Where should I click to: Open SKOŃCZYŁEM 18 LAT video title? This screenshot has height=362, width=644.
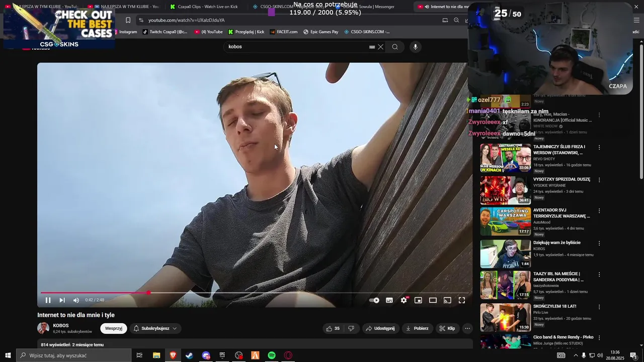(x=555, y=306)
